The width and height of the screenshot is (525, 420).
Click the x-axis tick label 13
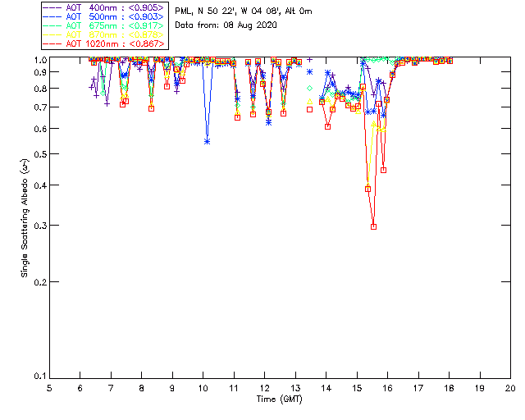[x=295, y=388]
